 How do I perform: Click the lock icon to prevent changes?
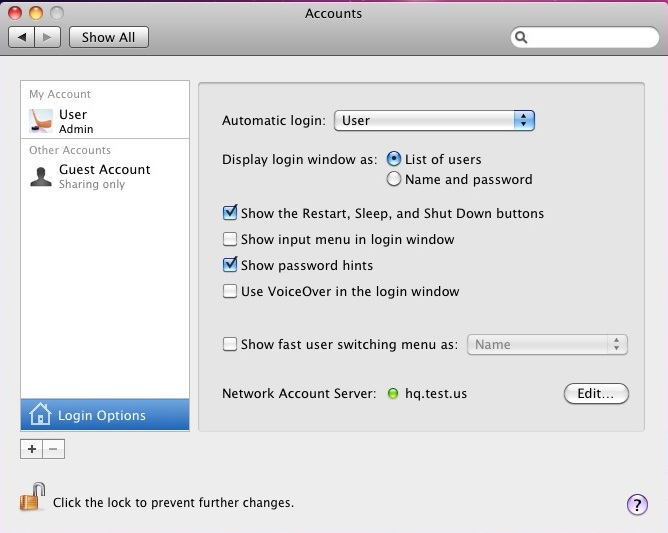click(x=33, y=497)
